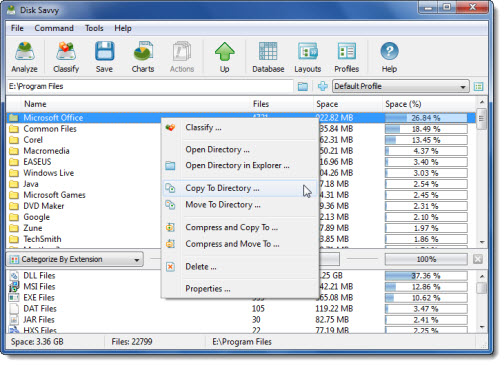Click Files: 22799 in status bar
Viewport: 504px width, 365px height.
coord(132,342)
